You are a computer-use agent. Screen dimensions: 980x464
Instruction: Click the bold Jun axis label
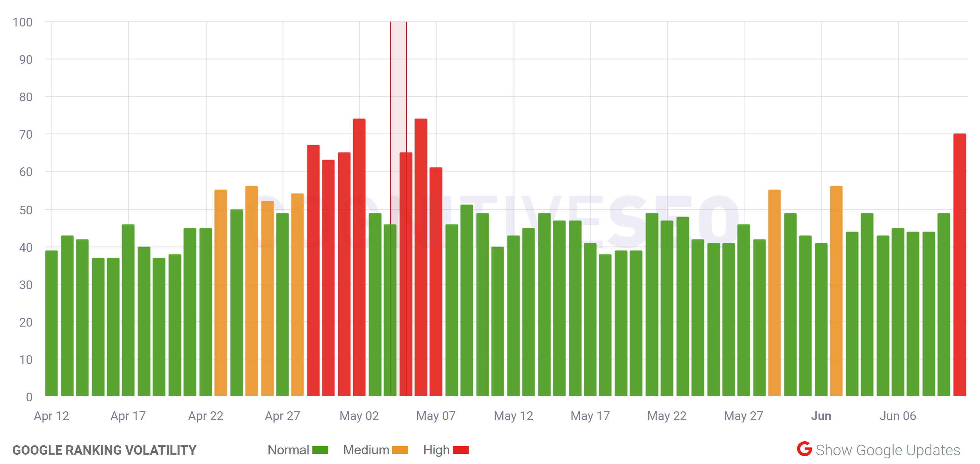point(822,416)
